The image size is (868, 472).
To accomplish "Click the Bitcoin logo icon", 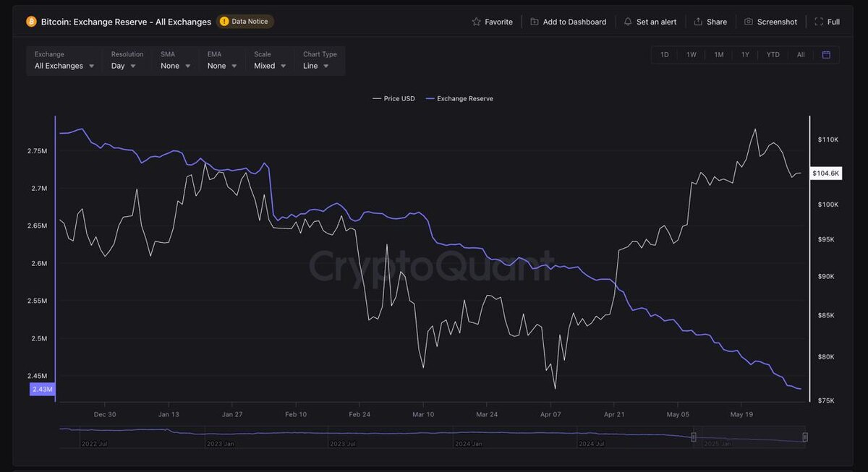I will coord(31,22).
